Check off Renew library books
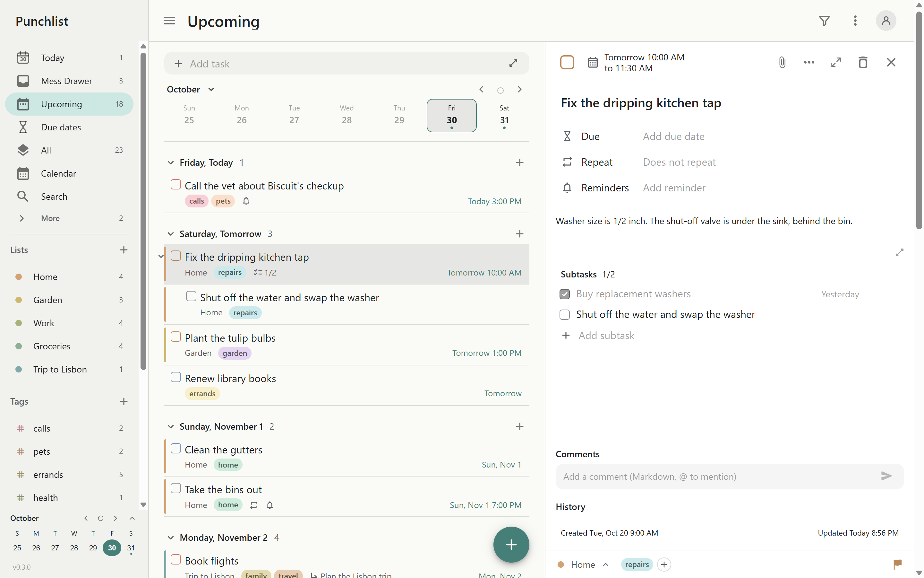924x578 pixels. pyautogui.click(x=175, y=377)
